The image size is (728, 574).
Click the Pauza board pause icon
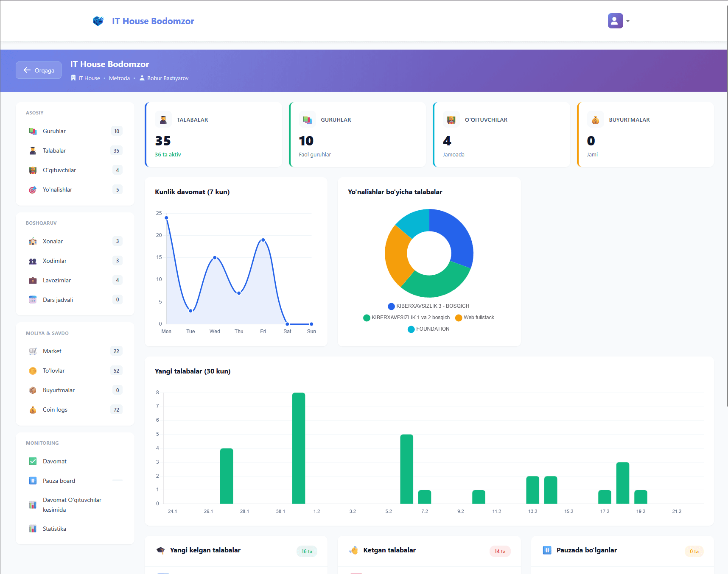click(33, 481)
